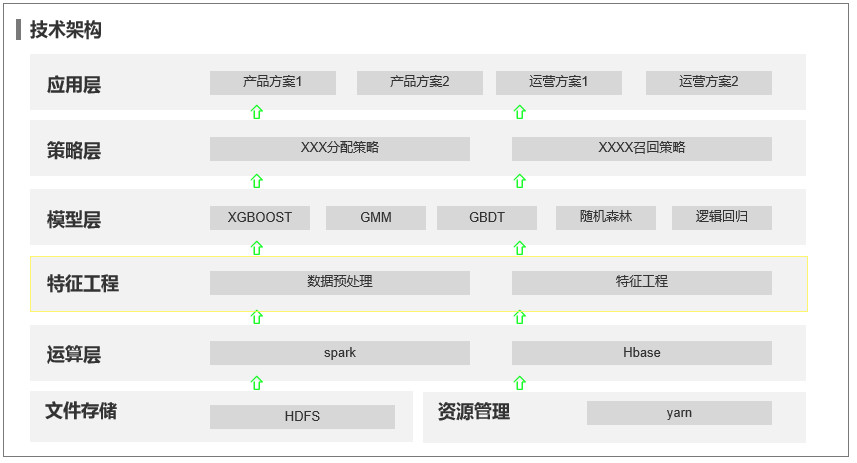Image resolution: width=857 pixels, height=463 pixels.
Task: Select the GMM model box
Action: point(376,217)
